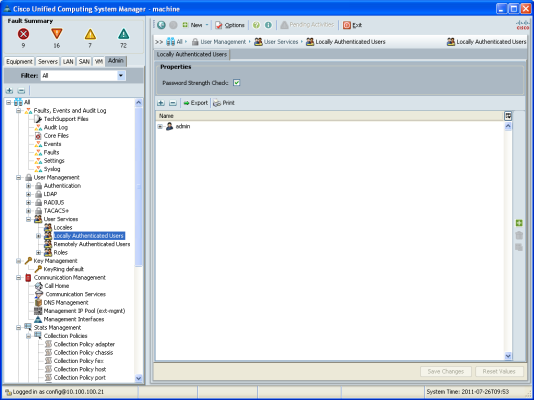The image size is (534, 400).
Task: Click the Name column header
Action: 329,116
